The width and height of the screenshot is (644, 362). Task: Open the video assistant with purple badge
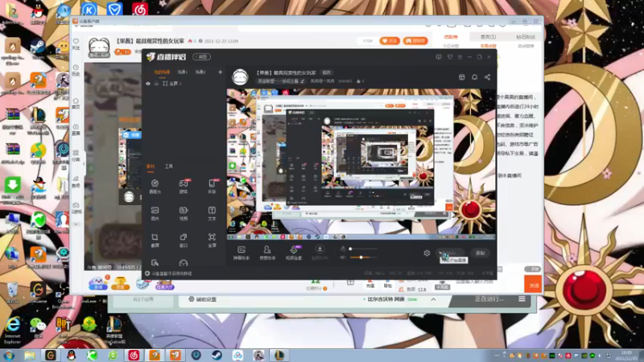click(x=294, y=253)
